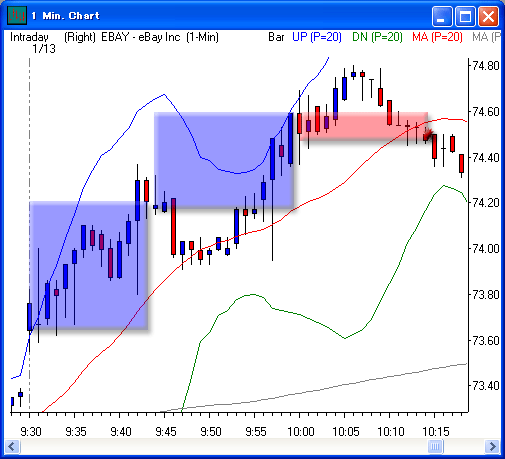This screenshot has height=459, width=505.
Task: Click the horizontal scrollbar thumb
Action: point(435,446)
